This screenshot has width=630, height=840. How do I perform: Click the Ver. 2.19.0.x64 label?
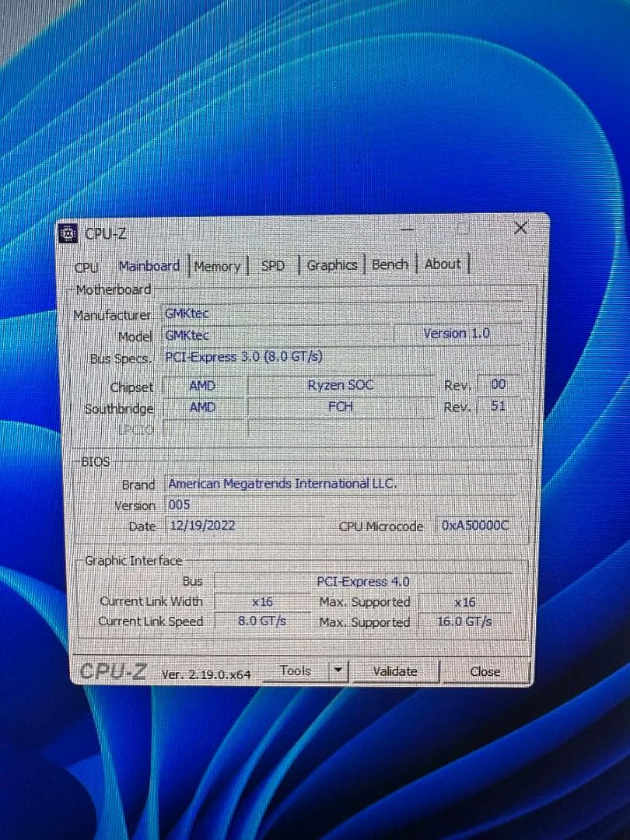tap(206, 674)
